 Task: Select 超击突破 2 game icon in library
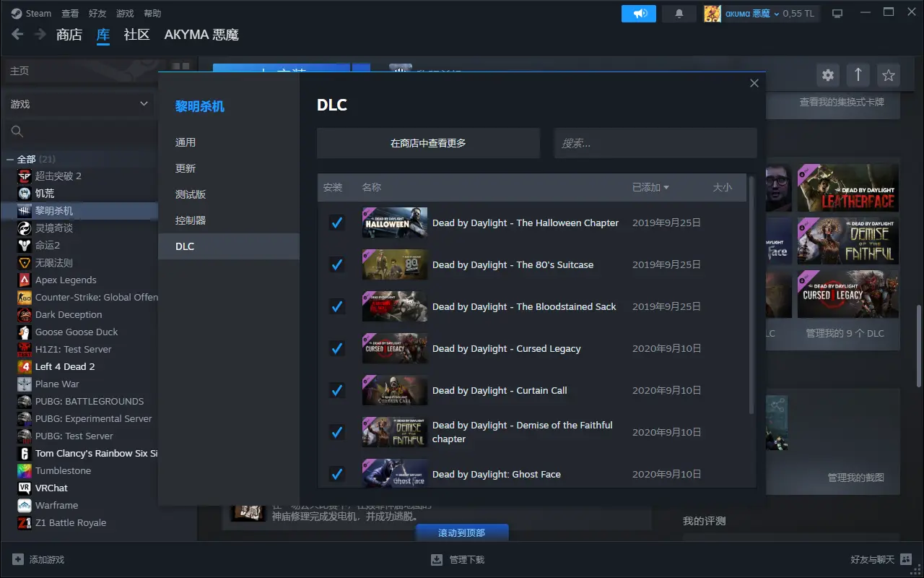click(x=25, y=176)
